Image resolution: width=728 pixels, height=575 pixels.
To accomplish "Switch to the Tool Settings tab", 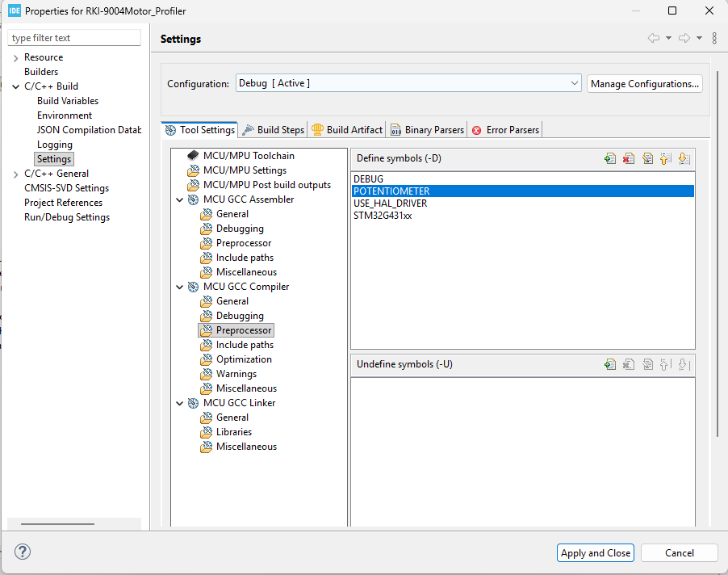I will coord(200,130).
